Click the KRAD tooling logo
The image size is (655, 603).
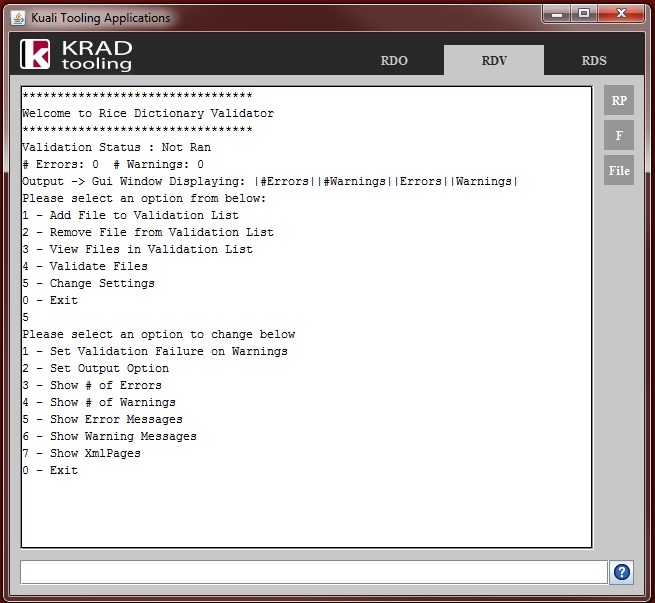(x=76, y=55)
